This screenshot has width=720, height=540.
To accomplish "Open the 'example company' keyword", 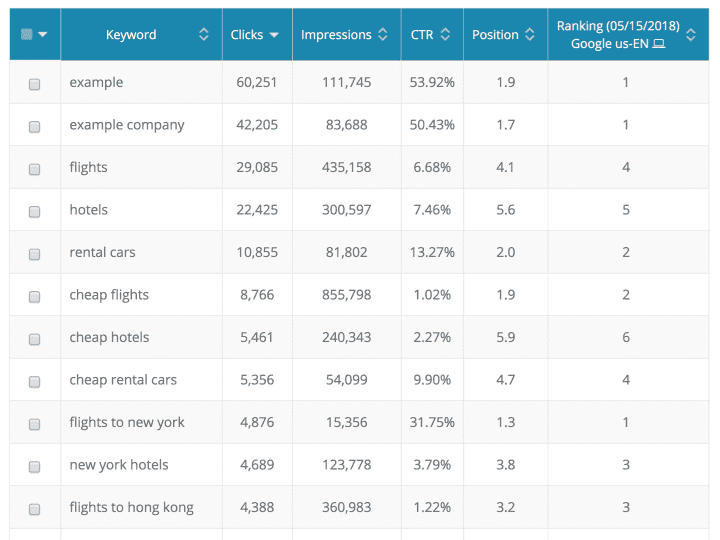I will click(x=127, y=125).
